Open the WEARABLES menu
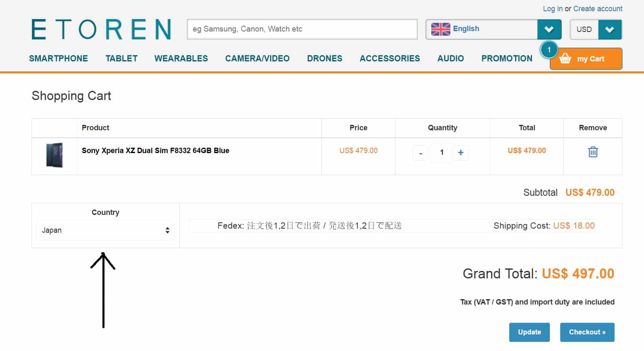The height and width of the screenshot is (351, 644). [181, 58]
